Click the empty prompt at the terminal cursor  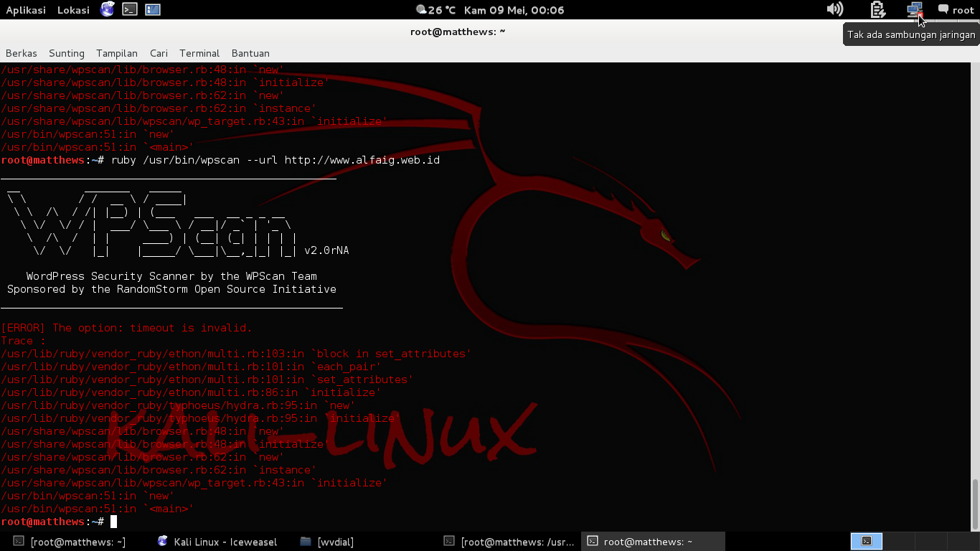point(113,522)
